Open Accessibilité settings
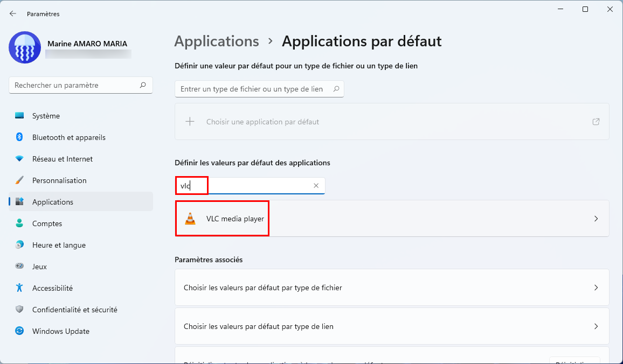This screenshot has width=623, height=364. coord(81,288)
